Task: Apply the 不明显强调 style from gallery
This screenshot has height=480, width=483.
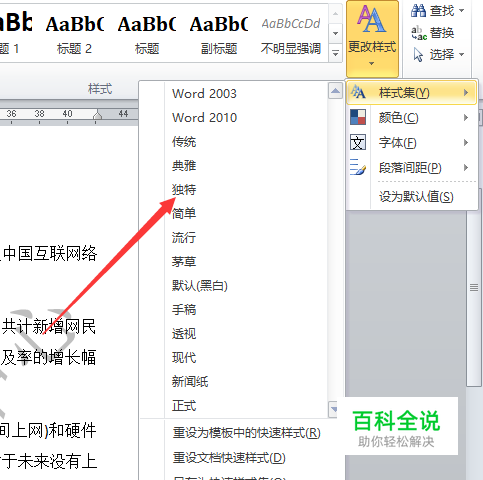Action: pos(291,33)
